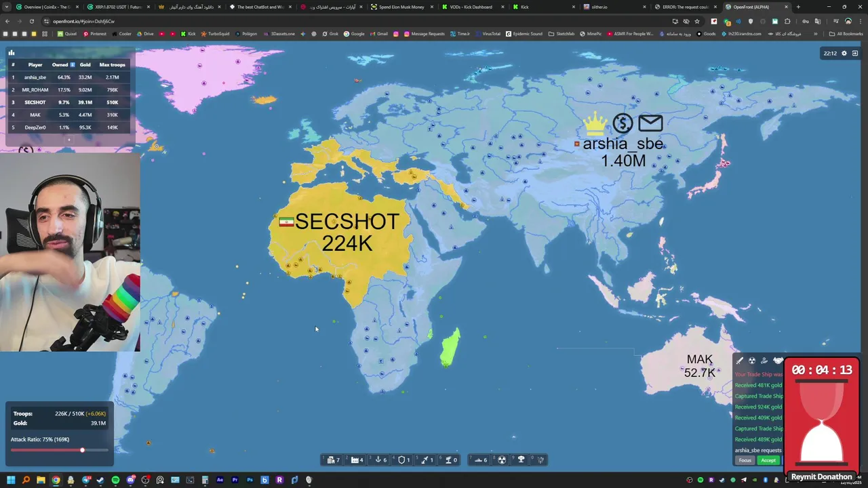The height and width of the screenshot is (488, 868).
Task: Click Received 924K gold event message
Action: pos(758,407)
